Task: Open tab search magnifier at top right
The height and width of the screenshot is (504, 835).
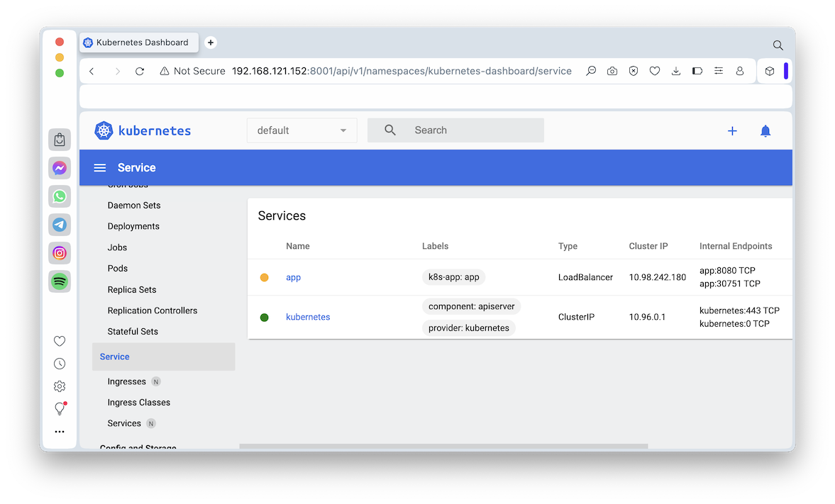Action: pos(778,45)
